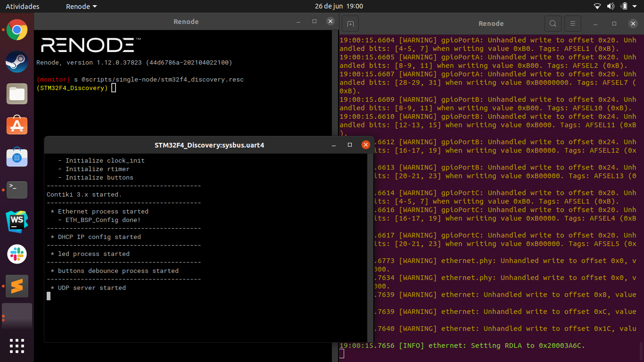Click the STM32F4_Discovery:sysbus.uart4 title bar
The width and height of the screenshot is (644, 362).
(x=209, y=145)
